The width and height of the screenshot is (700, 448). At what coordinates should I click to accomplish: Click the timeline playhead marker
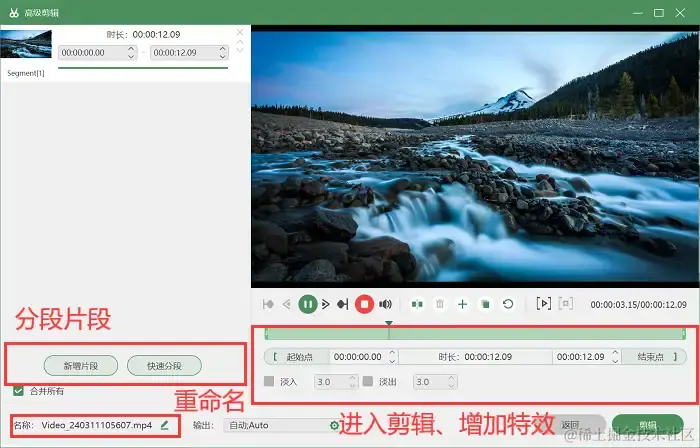tap(389, 323)
